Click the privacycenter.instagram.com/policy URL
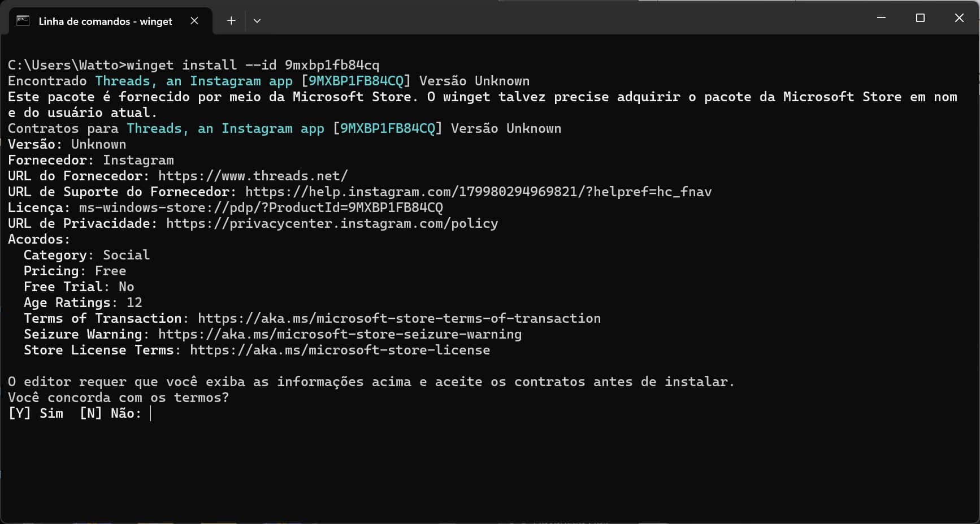Image resolution: width=980 pixels, height=524 pixels. click(x=332, y=223)
